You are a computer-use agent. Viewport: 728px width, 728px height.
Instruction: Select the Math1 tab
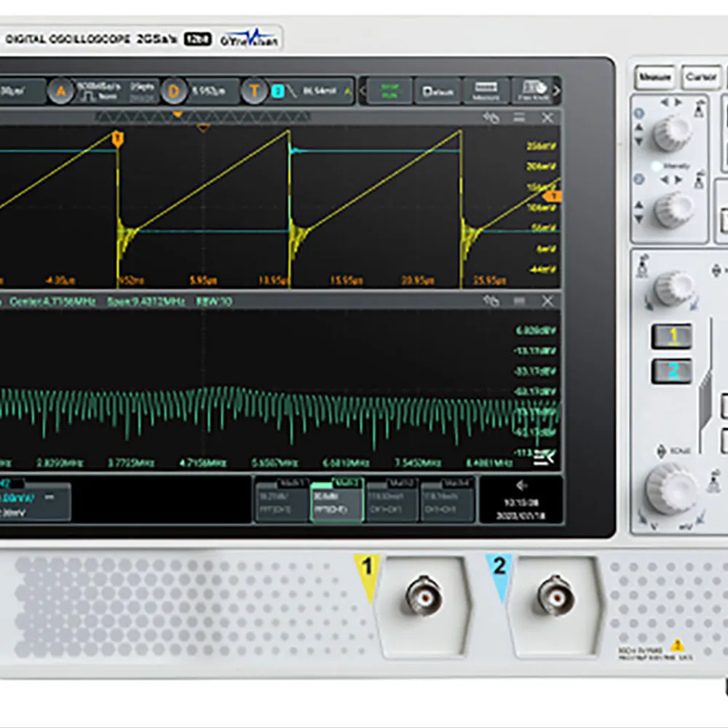pos(282,499)
